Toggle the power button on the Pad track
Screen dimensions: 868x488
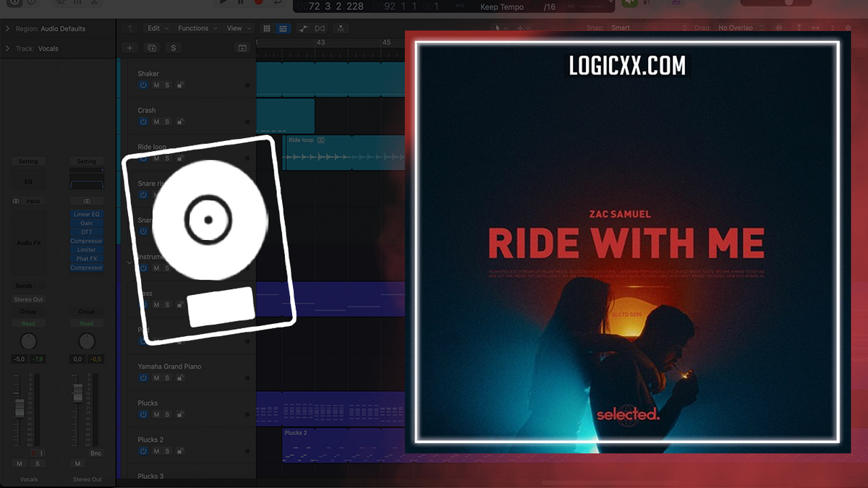tap(143, 341)
